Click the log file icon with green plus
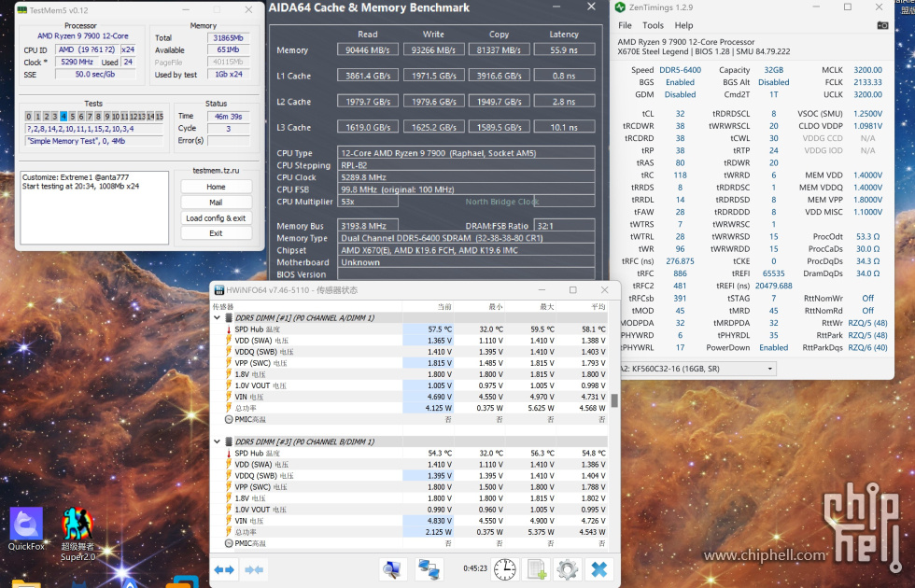The height and width of the screenshot is (588, 915). click(x=536, y=568)
